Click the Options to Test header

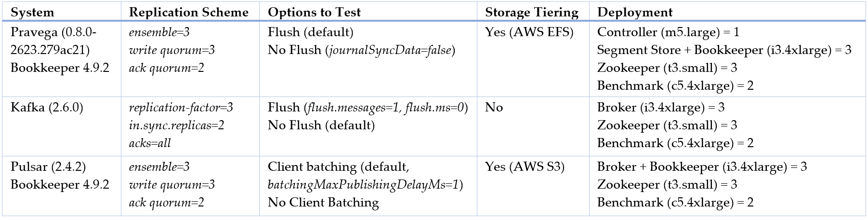click(314, 12)
